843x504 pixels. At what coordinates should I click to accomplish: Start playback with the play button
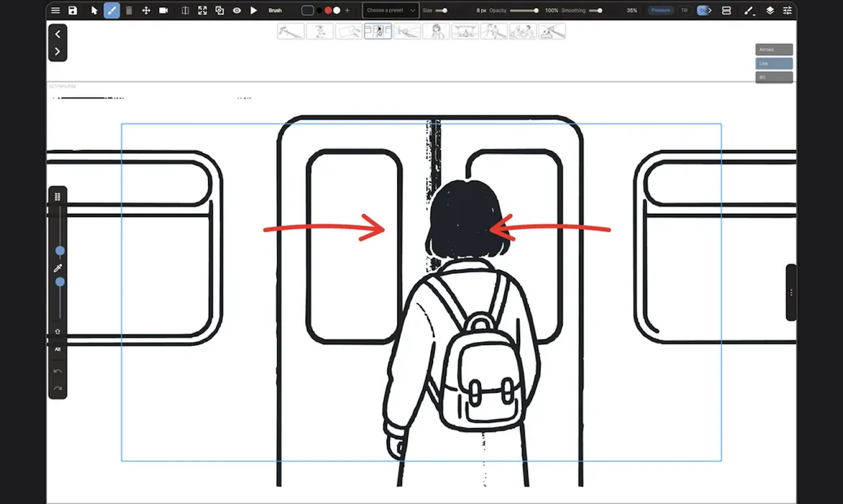[x=254, y=11]
